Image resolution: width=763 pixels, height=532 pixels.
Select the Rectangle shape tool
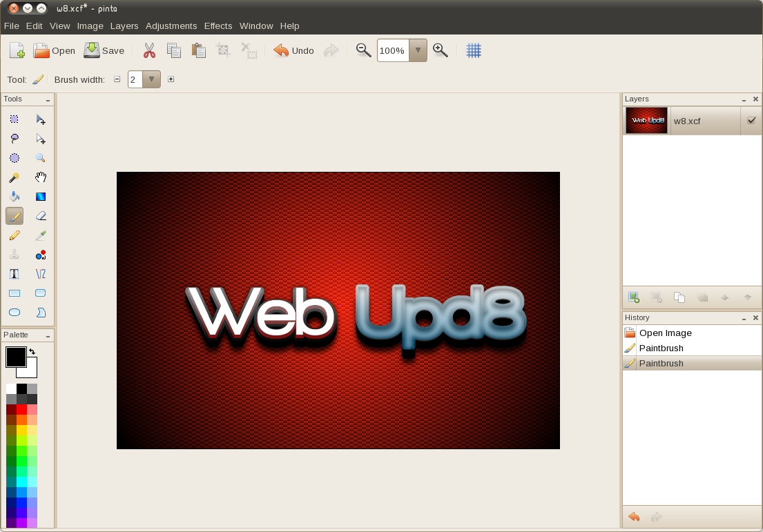(x=15, y=293)
